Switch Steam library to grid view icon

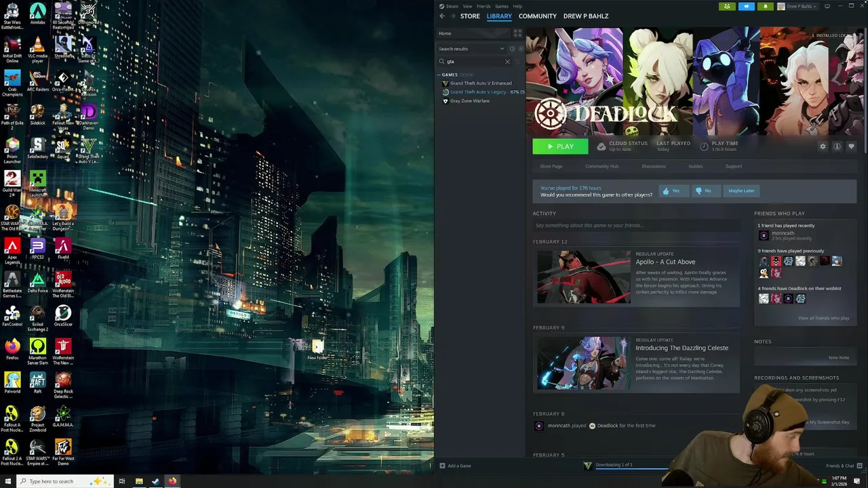[517, 33]
